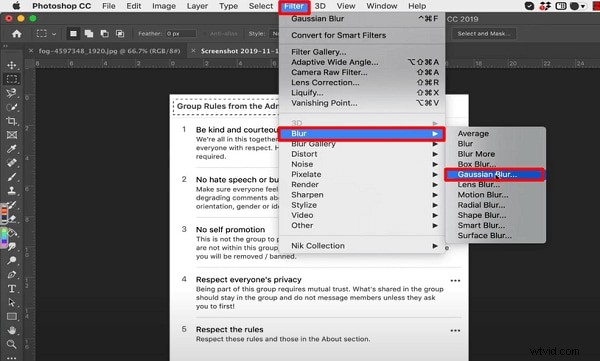The width and height of the screenshot is (600, 361).
Task: Open the Select menu
Action: coord(261,6)
